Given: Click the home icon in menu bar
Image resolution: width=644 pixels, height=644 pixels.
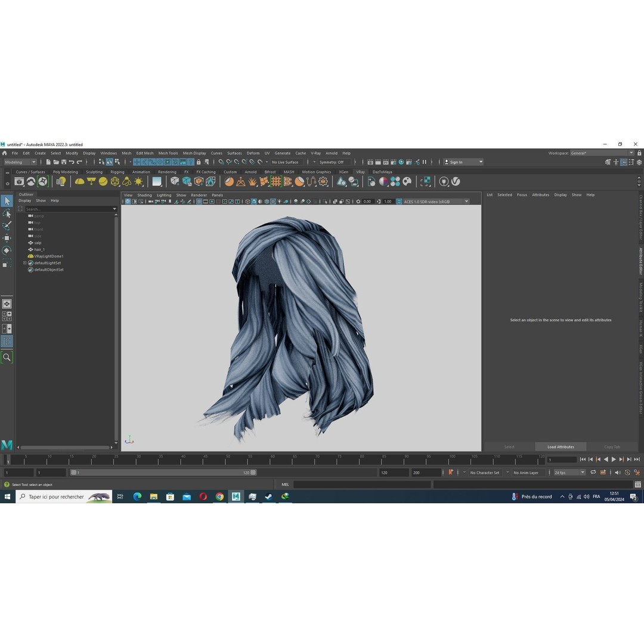Looking at the screenshot, I should [5, 153].
